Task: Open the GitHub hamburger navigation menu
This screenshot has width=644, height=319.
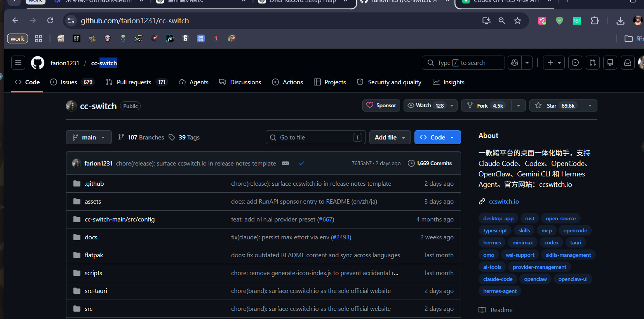Action: click(x=18, y=63)
